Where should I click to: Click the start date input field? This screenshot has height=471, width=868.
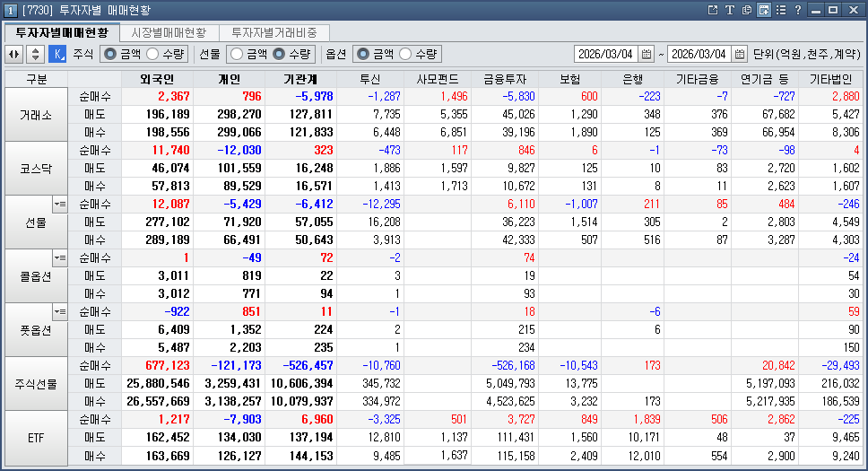(606, 54)
